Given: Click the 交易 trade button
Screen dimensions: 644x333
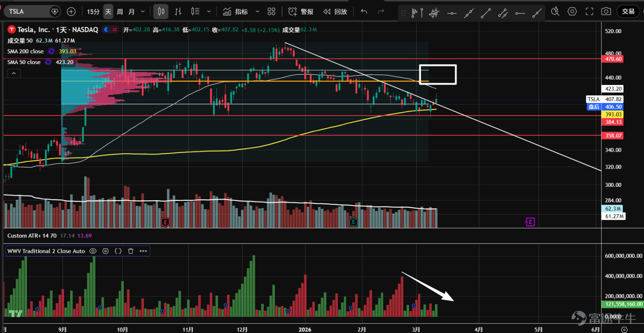Looking at the screenshot, I should 628,11.
